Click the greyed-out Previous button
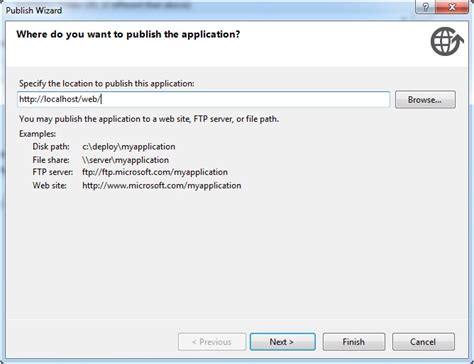The height and width of the screenshot is (364, 474). 212,342
